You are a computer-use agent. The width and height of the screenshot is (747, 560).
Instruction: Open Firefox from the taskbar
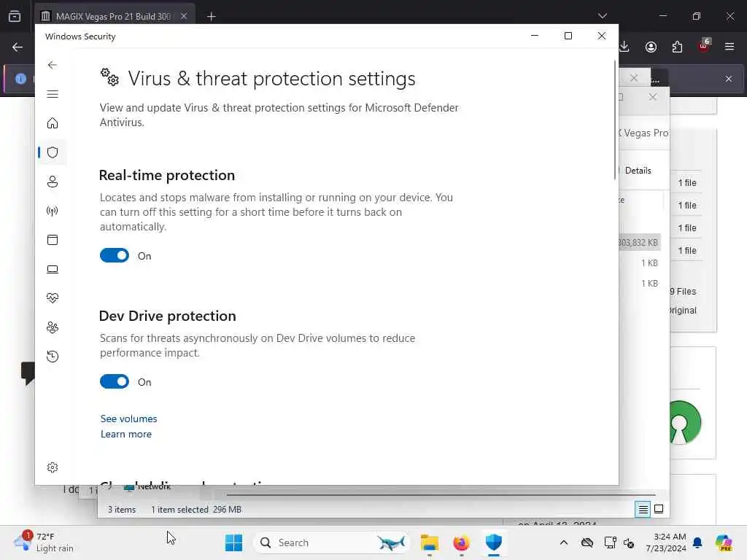(461, 542)
